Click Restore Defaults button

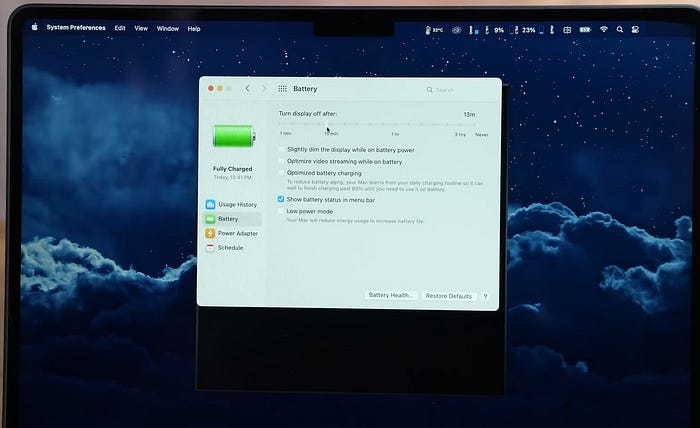coord(449,296)
